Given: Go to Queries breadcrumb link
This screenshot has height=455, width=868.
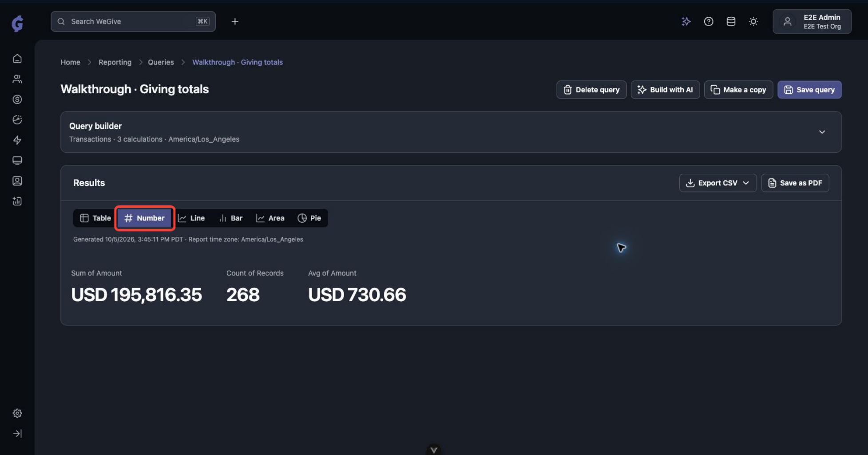Looking at the screenshot, I should click(x=161, y=62).
